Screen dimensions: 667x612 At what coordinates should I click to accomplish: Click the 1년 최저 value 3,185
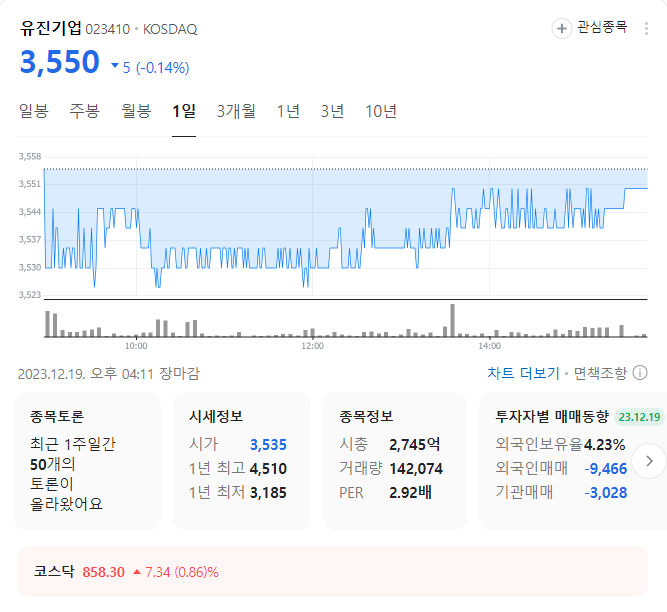click(268, 492)
